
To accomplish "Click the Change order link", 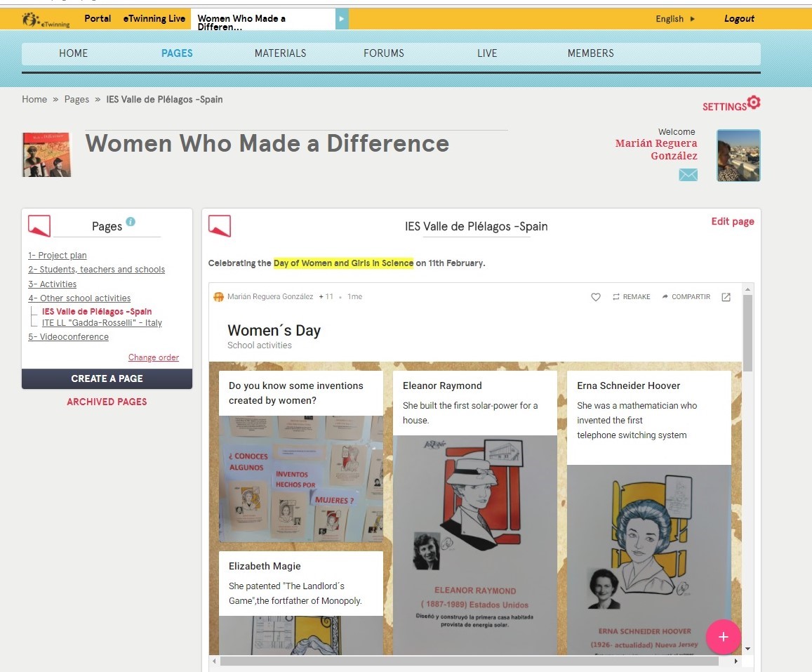I will point(153,357).
